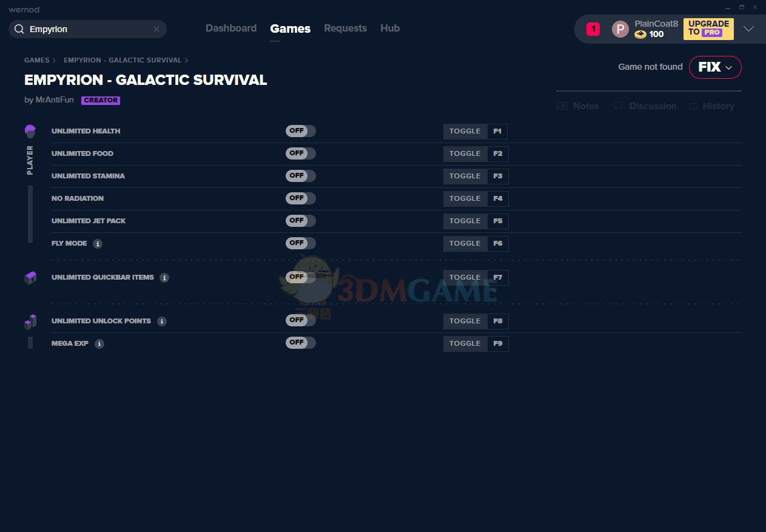This screenshot has width=766, height=532.
Task: Open the Hub tab
Action: pos(390,29)
